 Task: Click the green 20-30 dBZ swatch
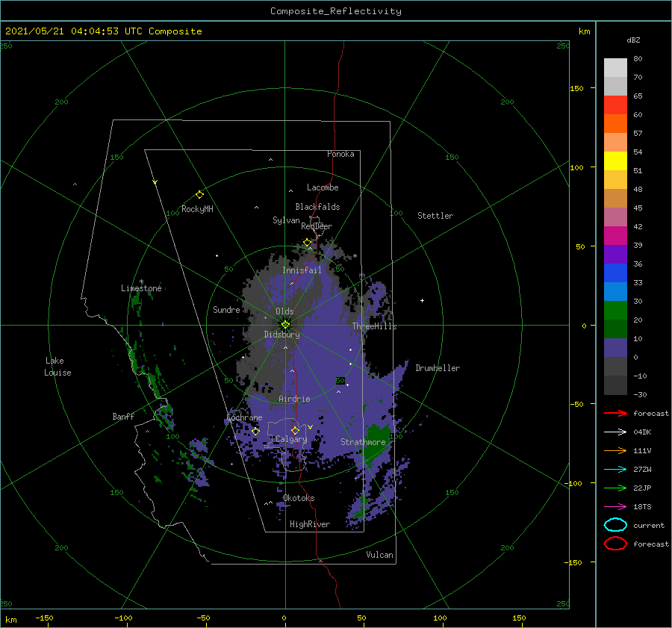[615, 311]
